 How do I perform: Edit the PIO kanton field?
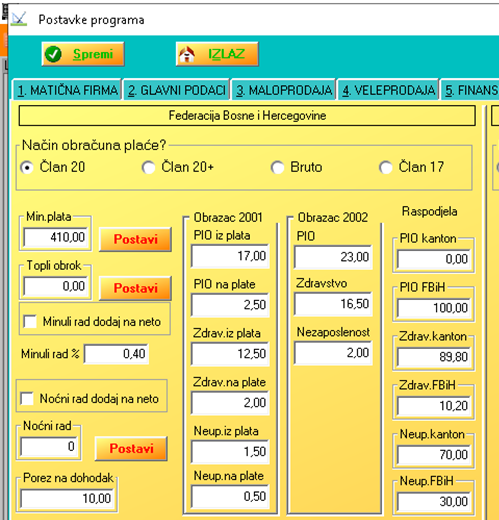pyautogui.click(x=434, y=259)
